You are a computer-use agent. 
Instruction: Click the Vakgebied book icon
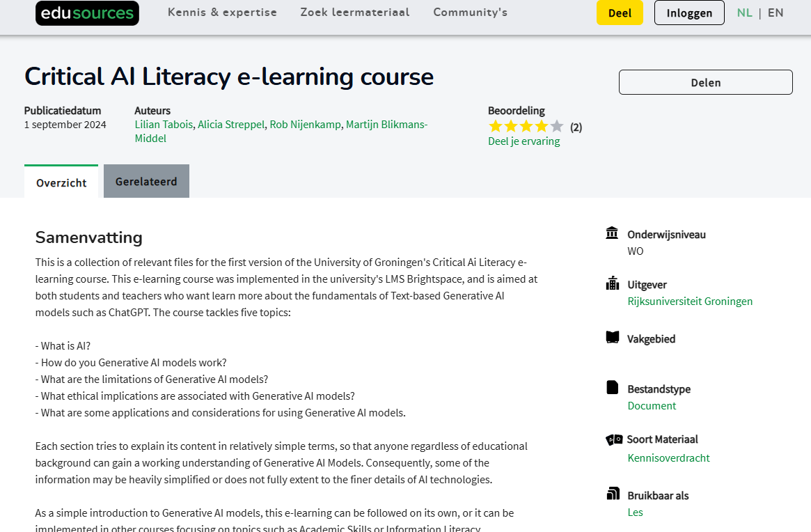click(x=612, y=338)
